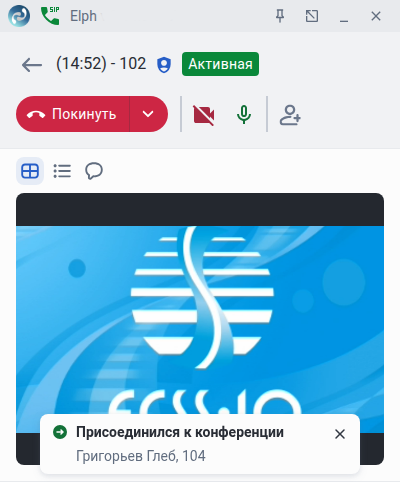Click the blue shield security icon
This screenshot has height=482, width=400.
[164, 65]
